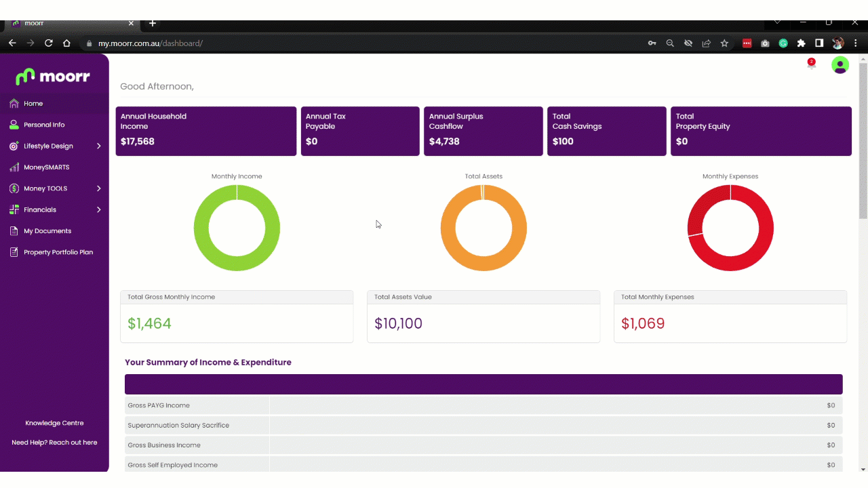The image size is (868, 488).
Task: Bookmark page with star icon
Action: (724, 43)
